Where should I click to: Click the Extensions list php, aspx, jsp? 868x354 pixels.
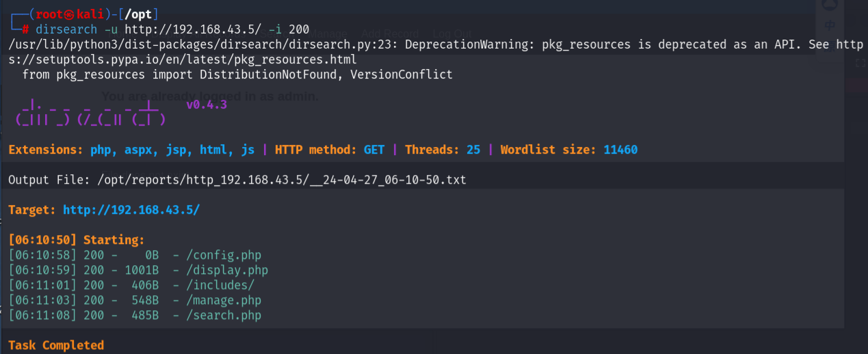click(172, 150)
